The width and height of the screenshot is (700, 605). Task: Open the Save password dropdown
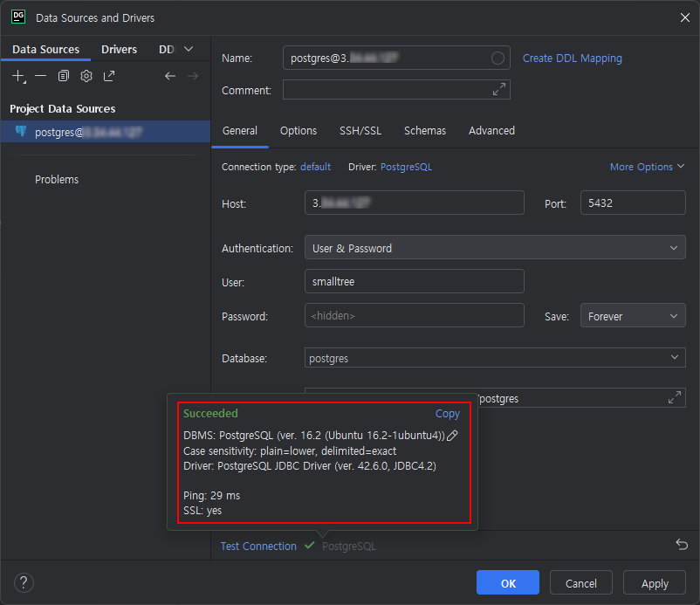pos(633,316)
